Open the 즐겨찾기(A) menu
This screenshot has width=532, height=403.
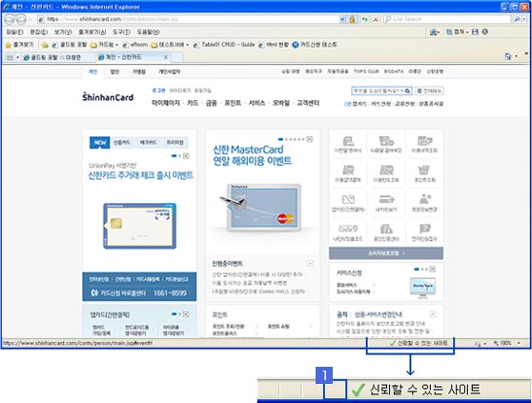[92, 32]
